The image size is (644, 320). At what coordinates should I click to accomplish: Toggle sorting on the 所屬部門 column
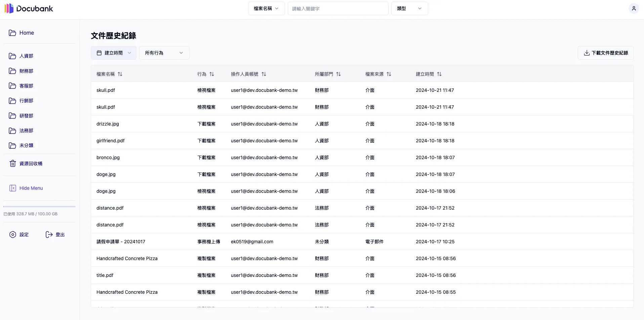[339, 74]
